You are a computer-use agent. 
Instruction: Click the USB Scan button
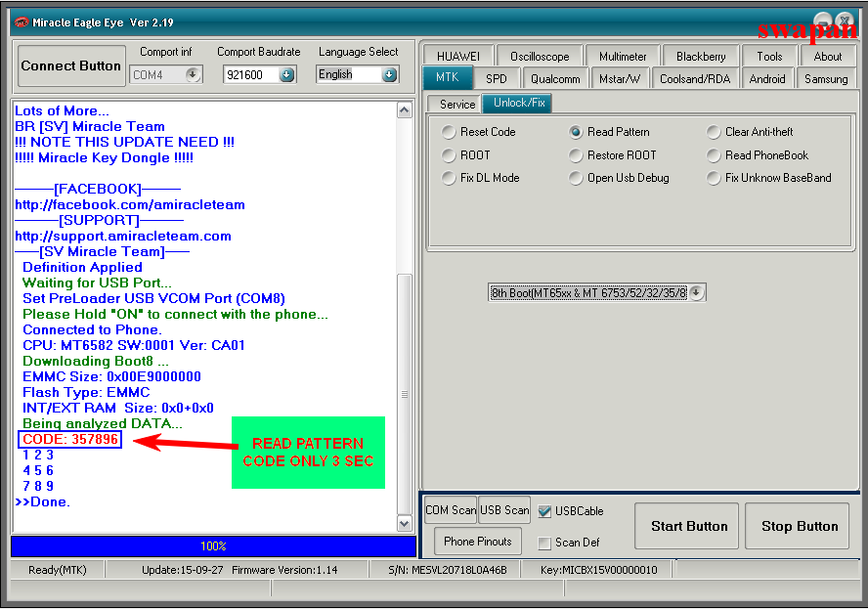[x=504, y=510]
